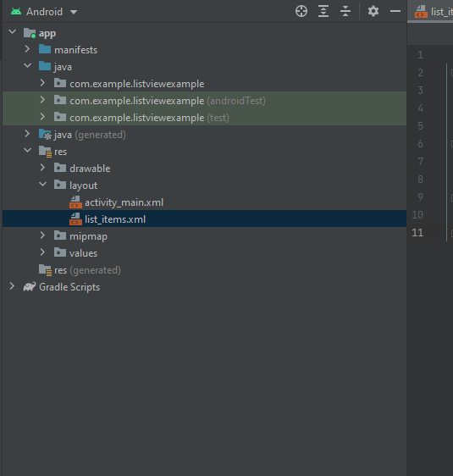Collapse the java folder
The width and height of the screenshot is (453, 476).
click(28, 65)
